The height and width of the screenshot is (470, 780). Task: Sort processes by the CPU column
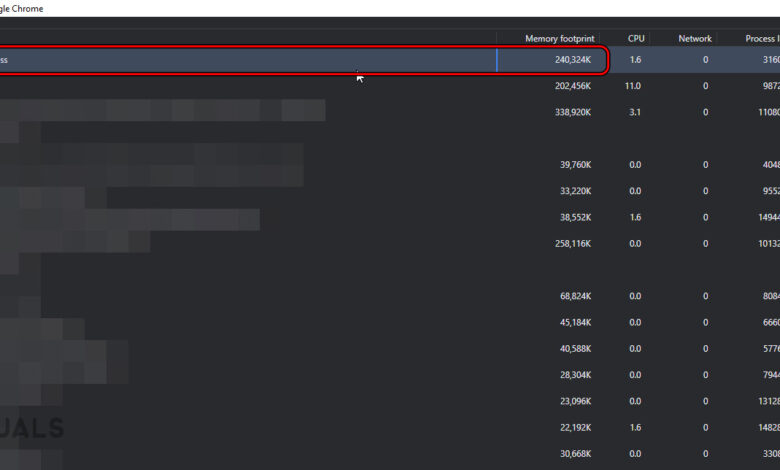(x=636, y=39)
